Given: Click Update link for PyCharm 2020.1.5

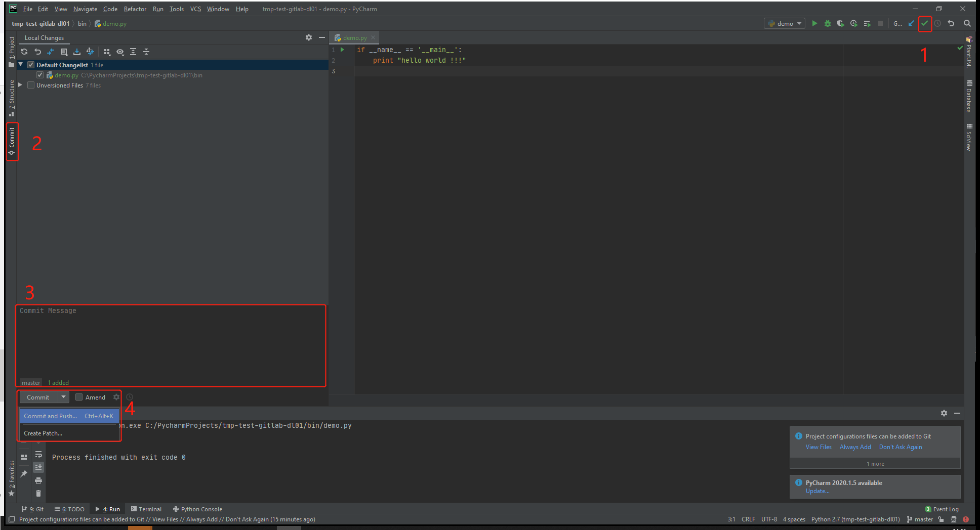Looking at the screenshot, I should pyautogui.click(x=817, y=491).
